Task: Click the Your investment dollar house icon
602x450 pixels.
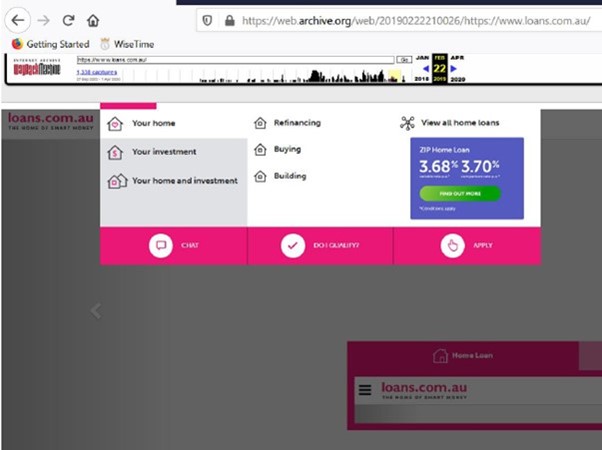Action: coord(115,152)
